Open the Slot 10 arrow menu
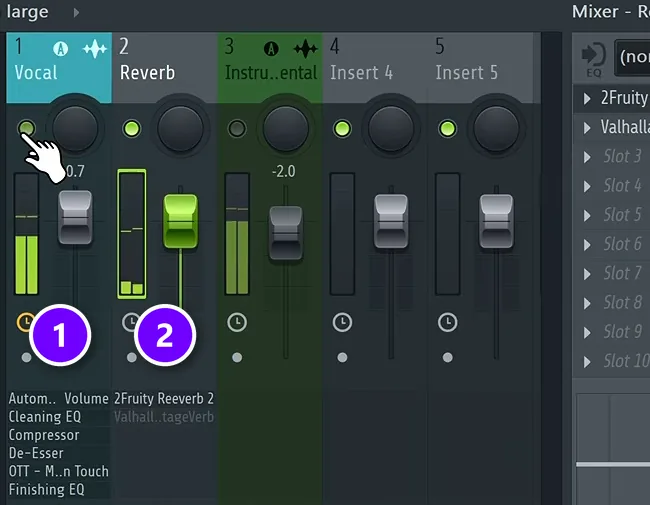The height and width of the screenshot is (505, 650). tap(587, 362)
